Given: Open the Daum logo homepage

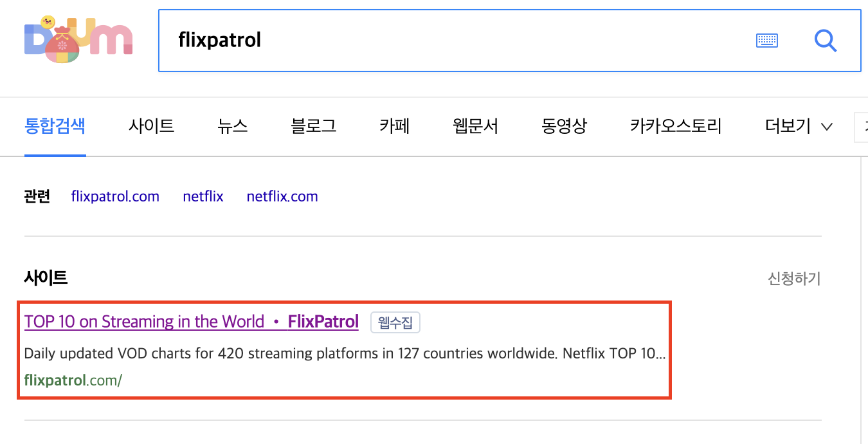Looking at the screenshot, I should [78, 40].
